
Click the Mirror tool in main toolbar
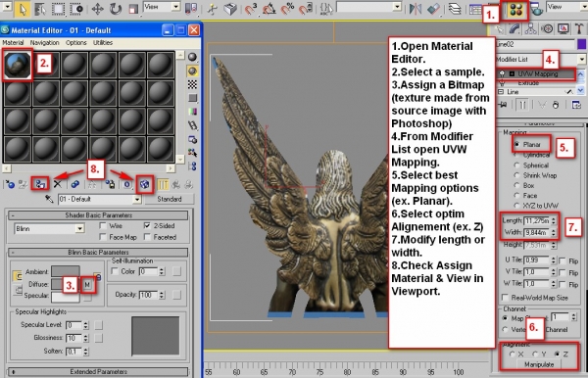tap(416, 9)
